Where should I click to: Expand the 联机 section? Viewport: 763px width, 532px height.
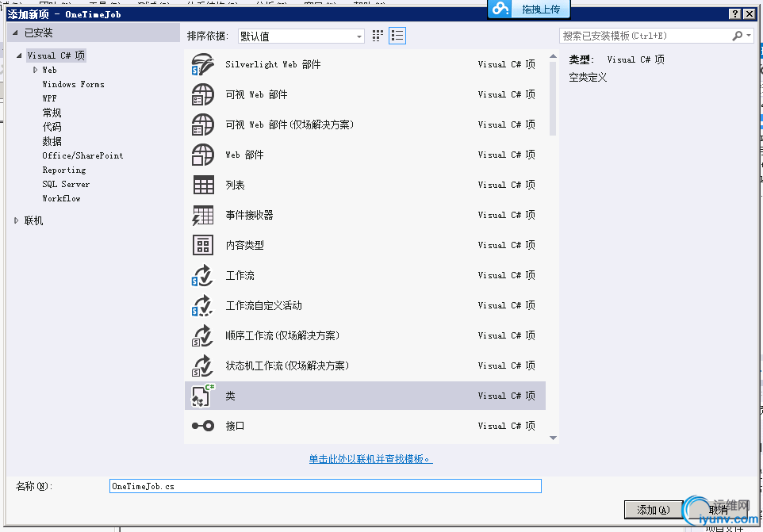(x=16, y=220)
